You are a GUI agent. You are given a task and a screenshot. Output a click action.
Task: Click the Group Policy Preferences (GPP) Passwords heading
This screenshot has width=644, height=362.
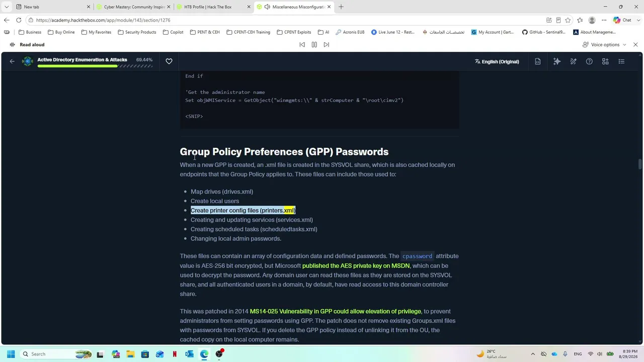pos(284,151)
